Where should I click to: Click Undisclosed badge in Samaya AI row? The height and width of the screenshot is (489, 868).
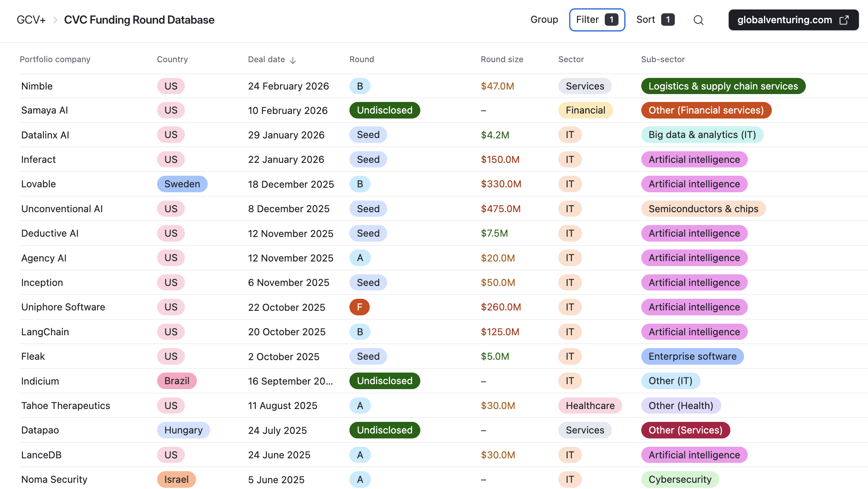pyautogui.click(x=384, y=110)
